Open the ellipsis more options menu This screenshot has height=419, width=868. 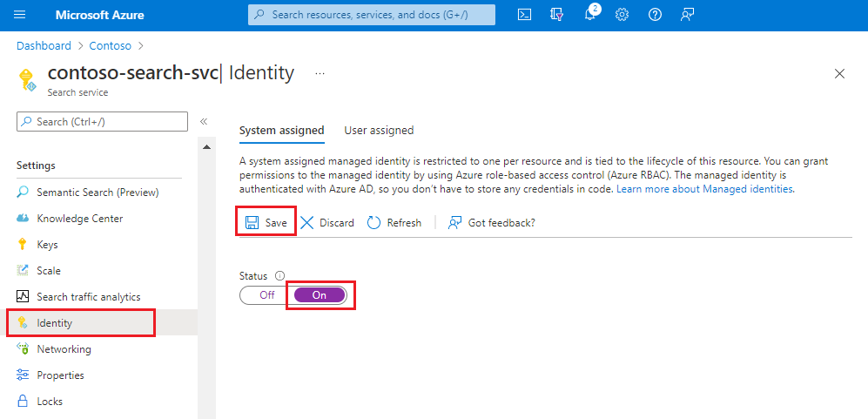pyautogui.click(x=320, y=74)
